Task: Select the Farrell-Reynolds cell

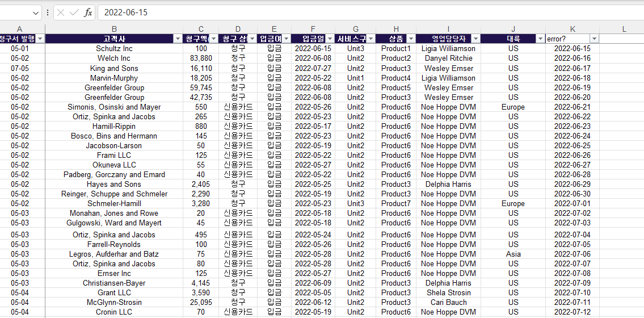Action: (x=114, y=244)
